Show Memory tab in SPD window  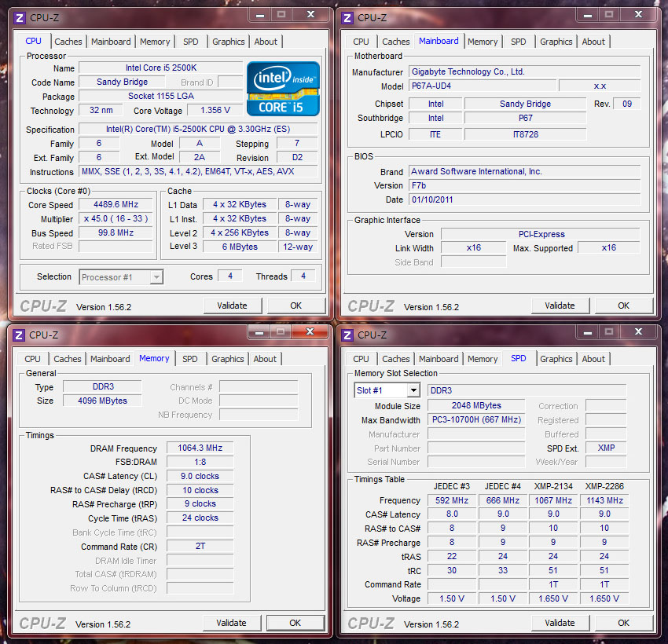pyautogui.click(x=483, y=359)
